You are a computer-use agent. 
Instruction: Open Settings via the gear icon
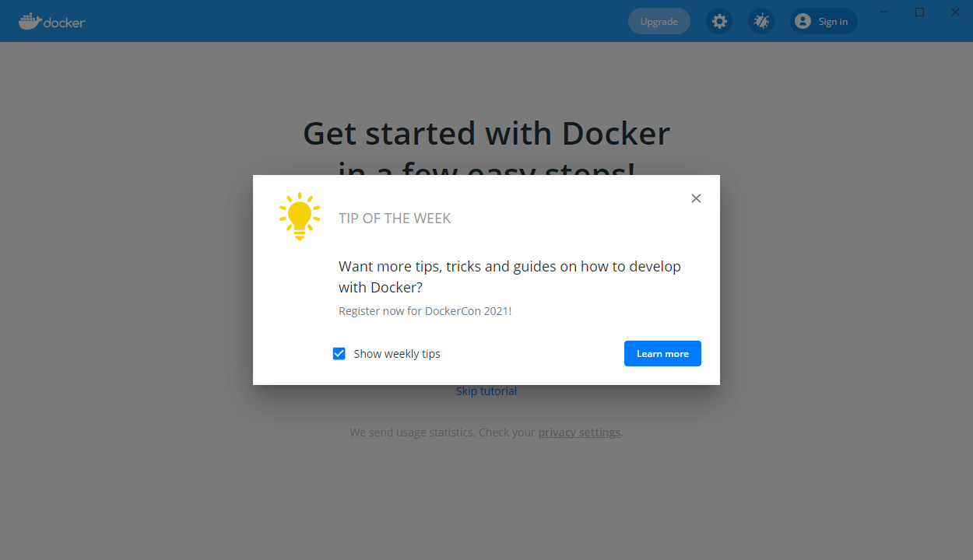pos(719,21)
